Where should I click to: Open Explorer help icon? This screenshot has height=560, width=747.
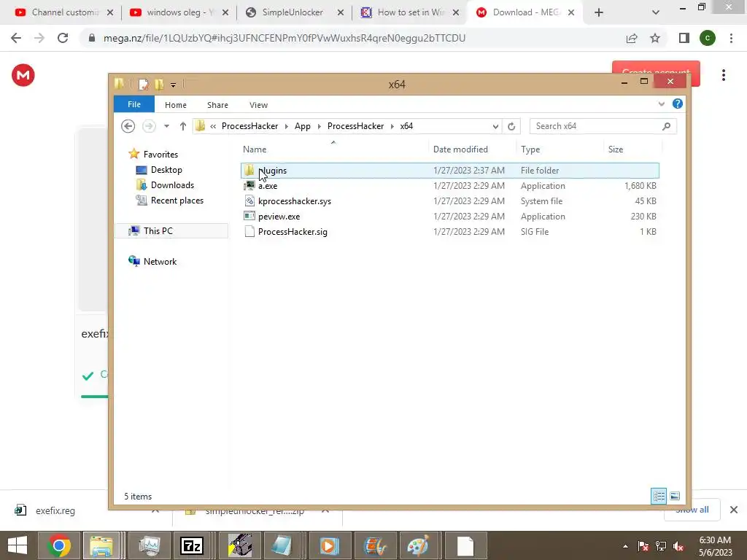[677, 104]
